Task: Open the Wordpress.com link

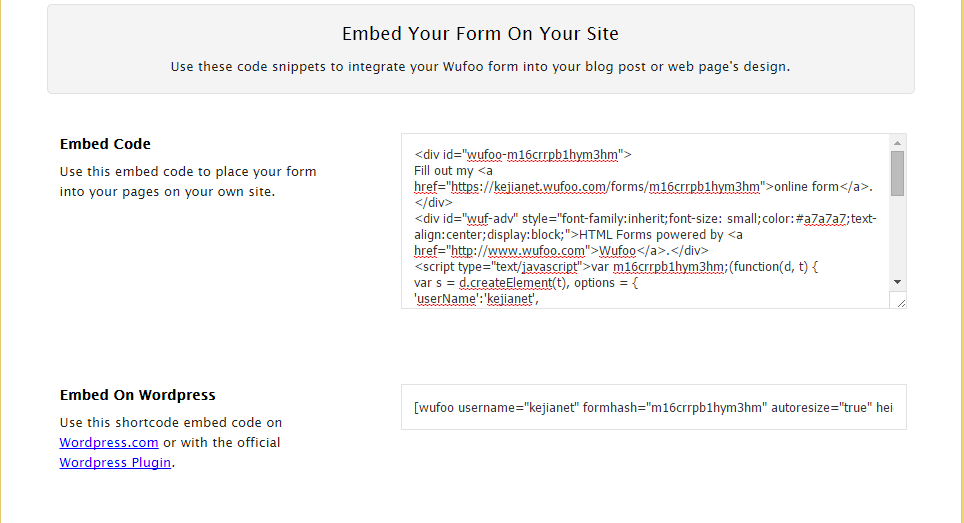Action: click(x=109, y=442)
